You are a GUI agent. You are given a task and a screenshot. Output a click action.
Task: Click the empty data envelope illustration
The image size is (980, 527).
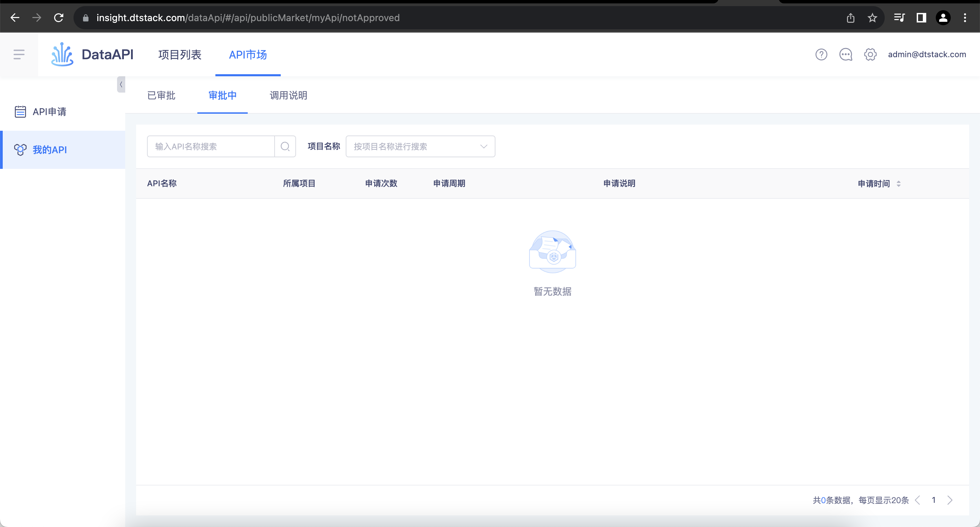click(x=552, y=252)
